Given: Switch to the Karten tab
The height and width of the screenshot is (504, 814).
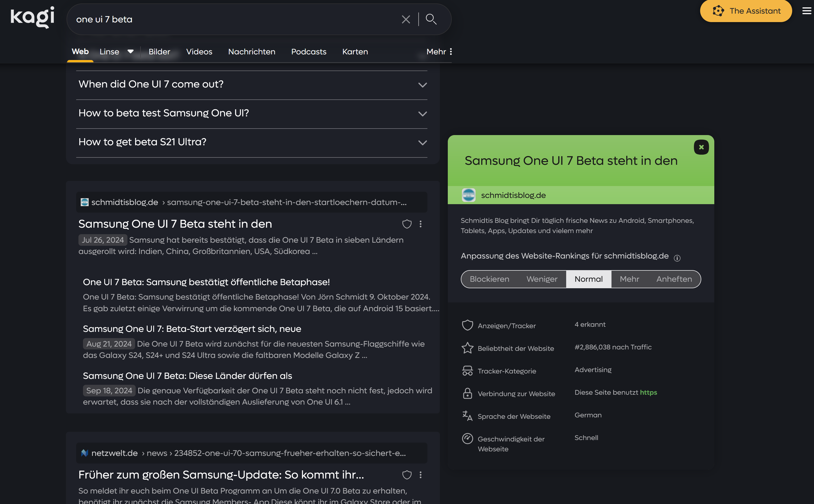Looking at the screenshot, I should pos(355,52).
